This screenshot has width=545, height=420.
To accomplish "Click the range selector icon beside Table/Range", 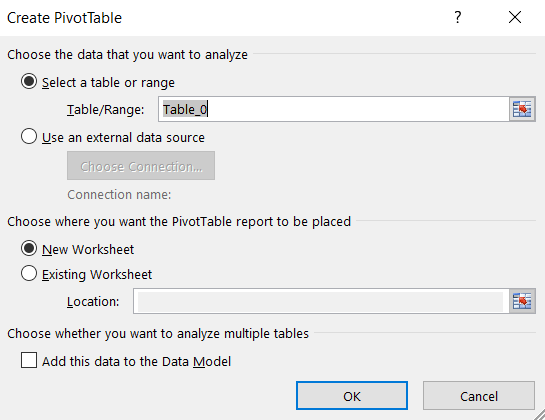I will 522,110.
